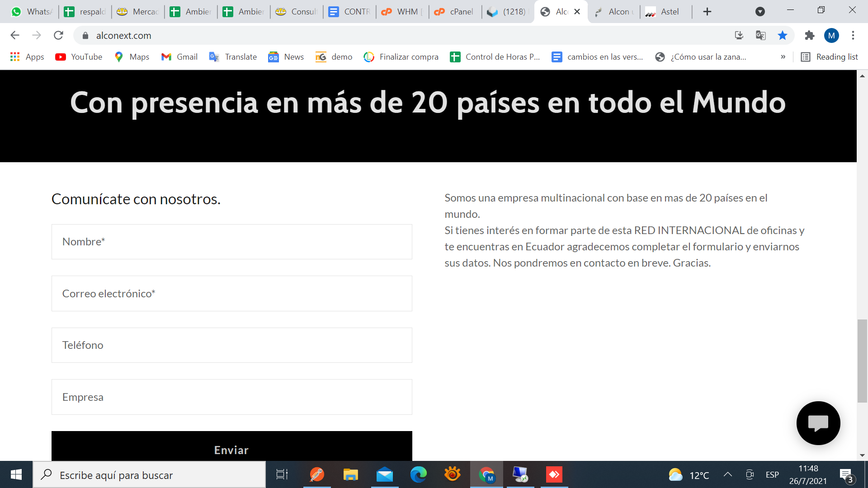This screenshot has width=868, height=488.
Task: Focus the Correo electrónico field
Action: (x=231, y=294)
